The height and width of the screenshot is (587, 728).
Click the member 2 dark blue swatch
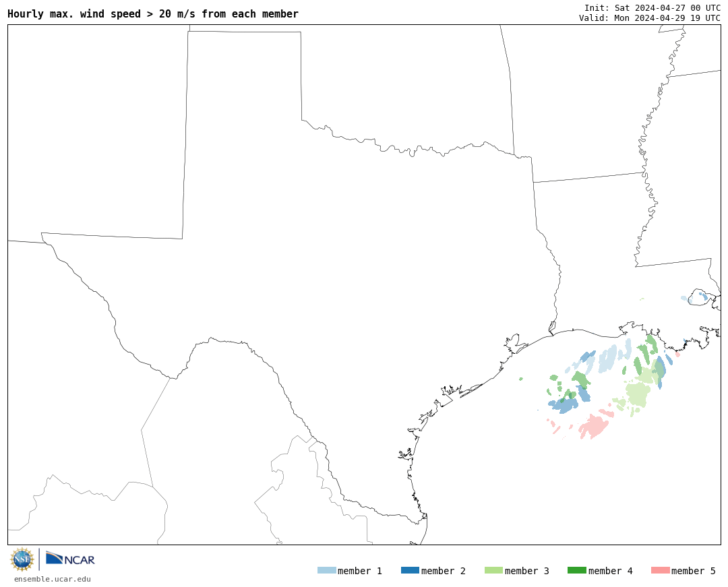click(410, 570)
